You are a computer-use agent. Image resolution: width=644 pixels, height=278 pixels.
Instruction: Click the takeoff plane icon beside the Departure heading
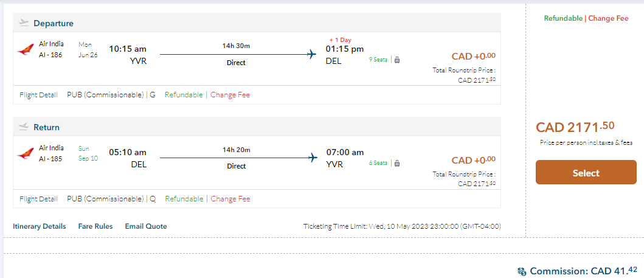[x=24, y=23]
